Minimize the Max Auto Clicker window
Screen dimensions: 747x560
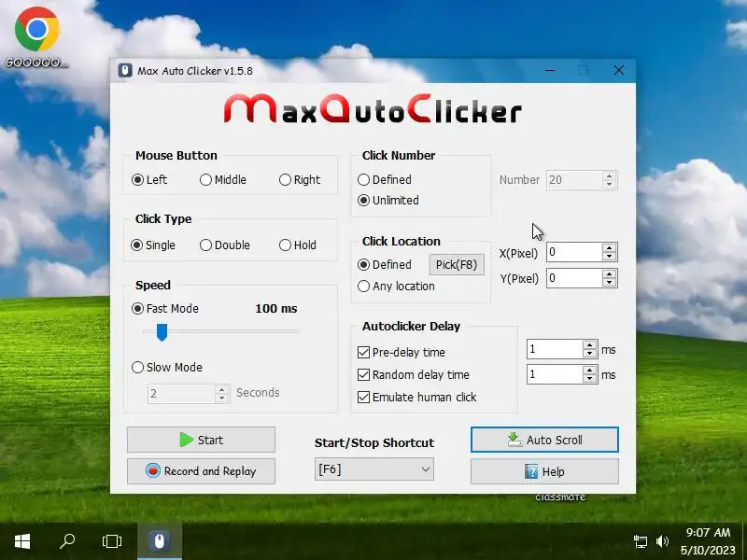(550, 71)
